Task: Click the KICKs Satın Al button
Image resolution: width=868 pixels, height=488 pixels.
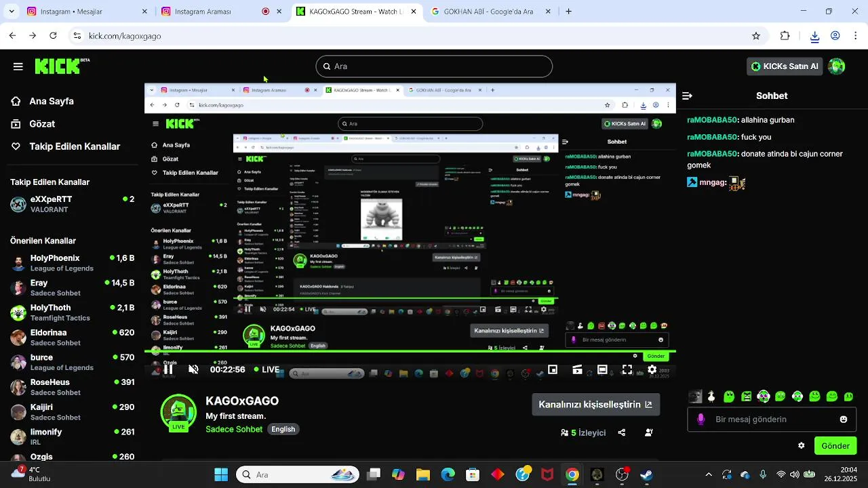Action: pyautogui.click(x=785, y=66)
